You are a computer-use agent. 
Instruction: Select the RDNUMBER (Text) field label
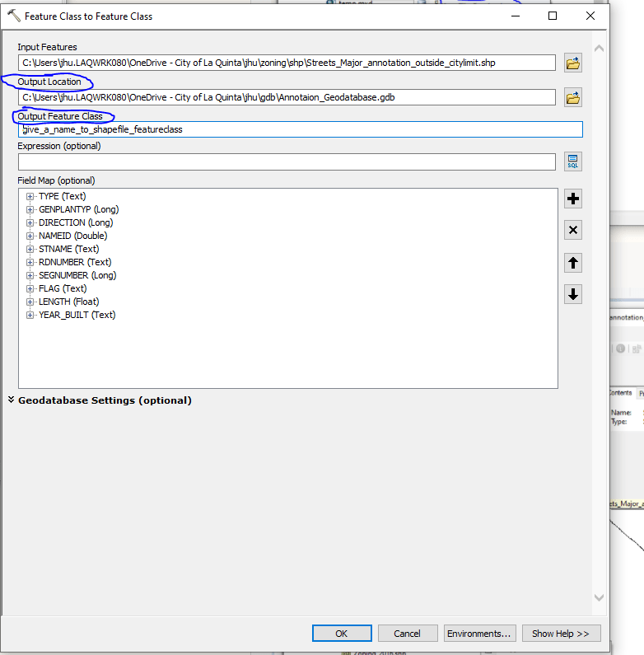pos(75,262)
